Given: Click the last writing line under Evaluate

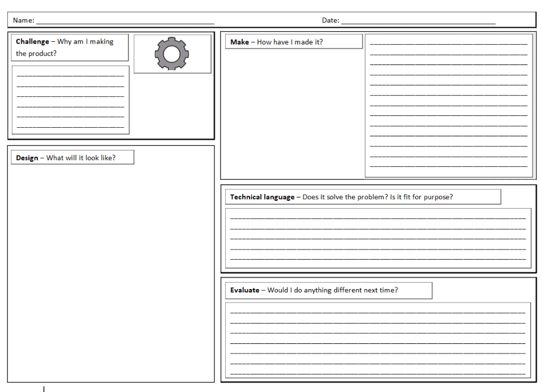Looking at the screenshot, I should click(377, 373).
